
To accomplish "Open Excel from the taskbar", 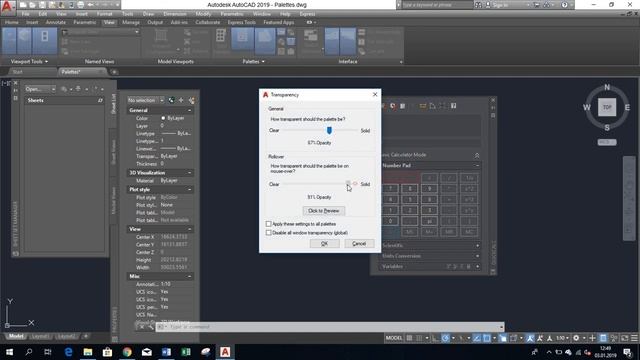I will [x=186, y=352].
